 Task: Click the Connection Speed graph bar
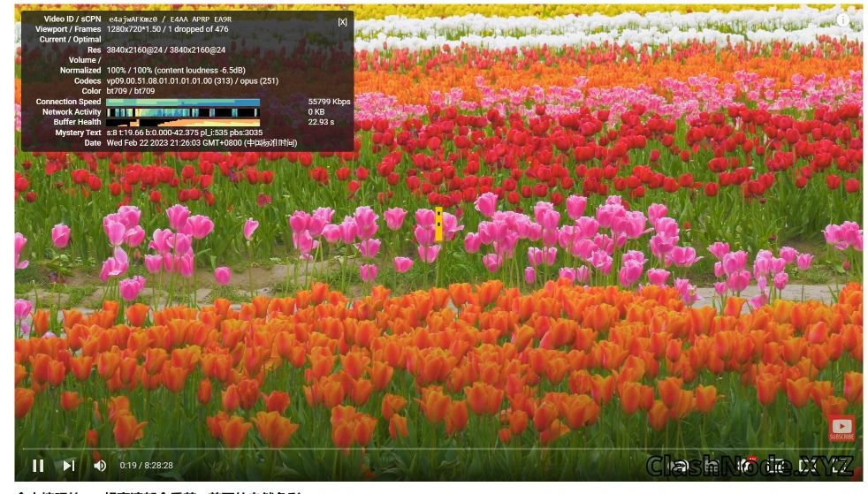(183, 103)
